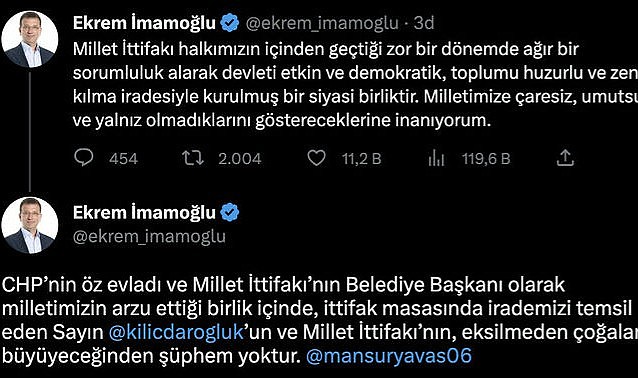
Task: Click the top tweet author name Ekrem İmamoğlu
Action: click(x=144, y=23)
